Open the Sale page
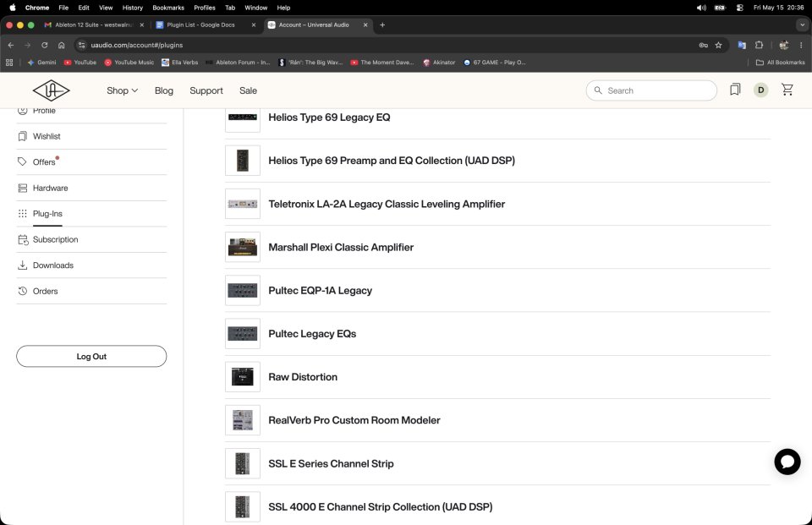Screen dimensions: 812x525 (x=248, y=90)
